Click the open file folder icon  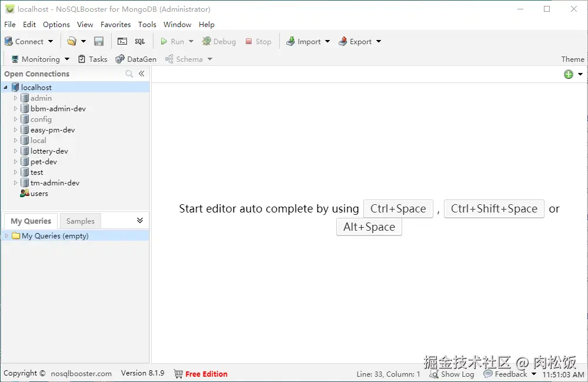point(72,41)
